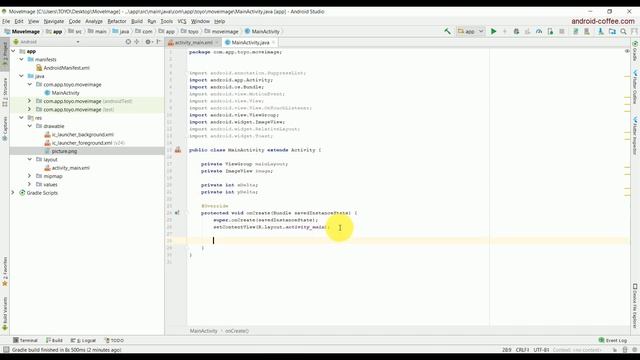
Task: Open the VCS menu
Action: [182, 21]
